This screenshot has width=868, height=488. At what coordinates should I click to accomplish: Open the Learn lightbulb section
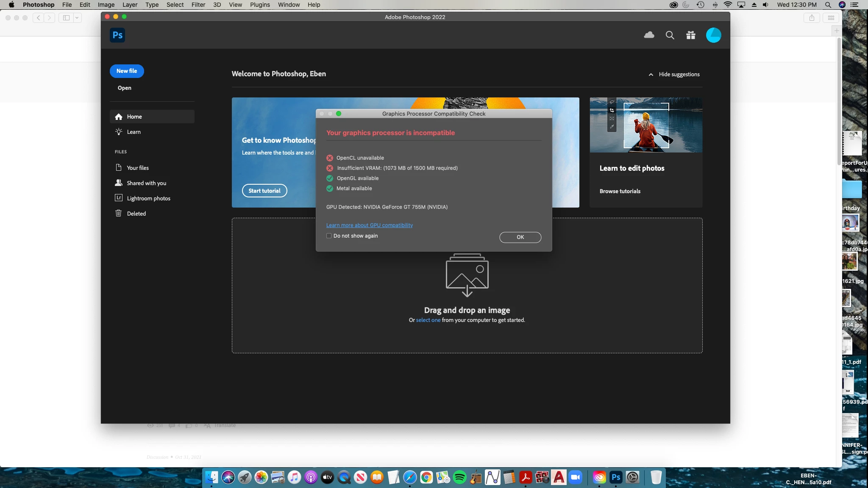pos(134,132)
